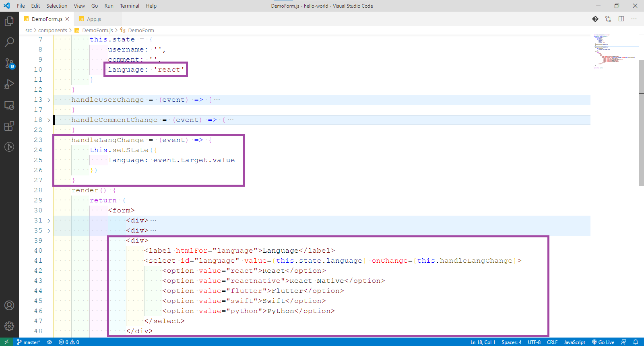644x346 pixels.
Task: Click 'react' string value on line 10
Action: [x=169, y=70]
